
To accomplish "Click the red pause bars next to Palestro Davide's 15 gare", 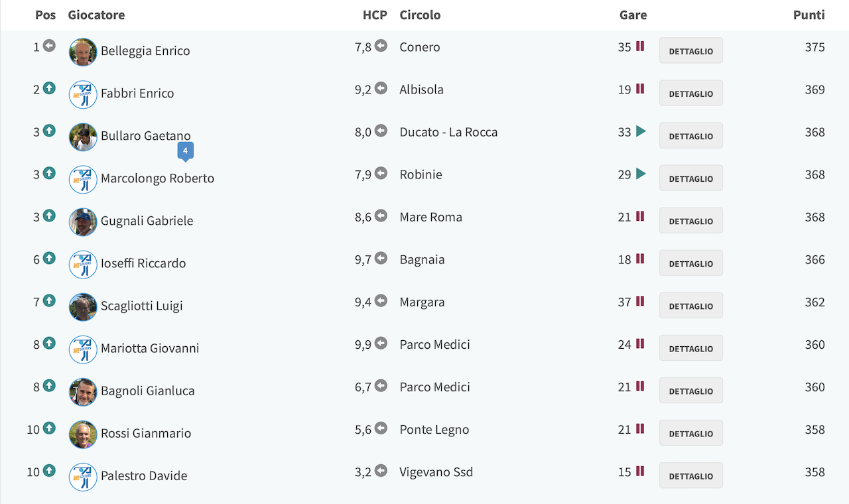I will coord(640,471).
